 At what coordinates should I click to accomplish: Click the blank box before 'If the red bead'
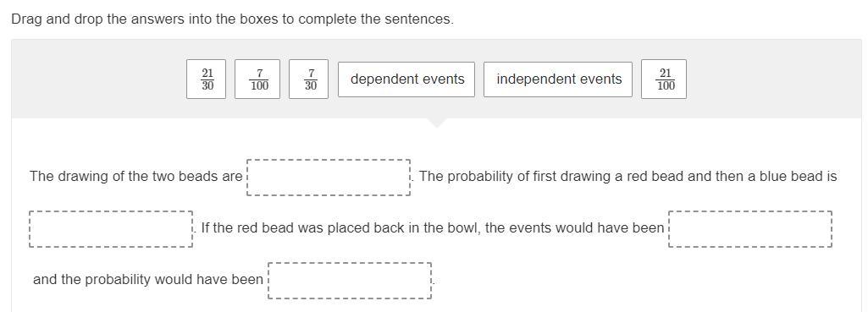111,228
